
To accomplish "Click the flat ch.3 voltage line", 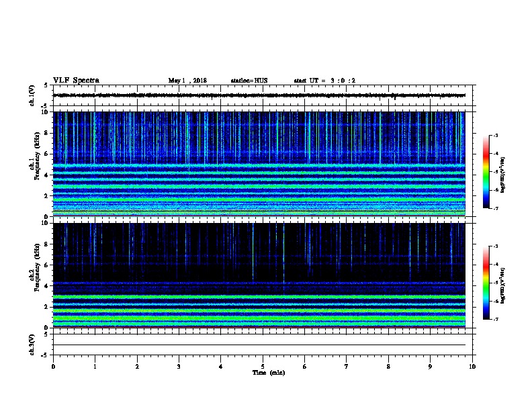I will click(259, 345).
